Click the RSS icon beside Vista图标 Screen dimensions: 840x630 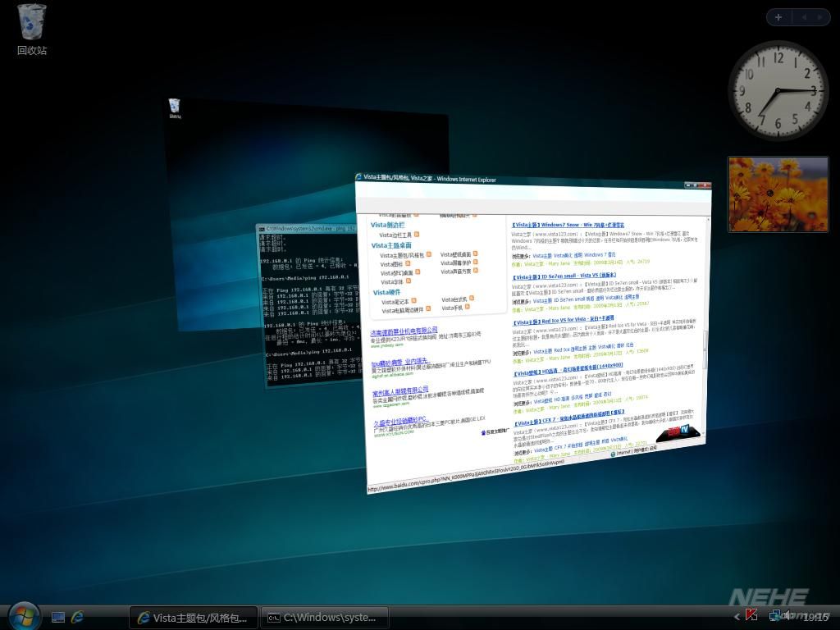coord(407,263)
